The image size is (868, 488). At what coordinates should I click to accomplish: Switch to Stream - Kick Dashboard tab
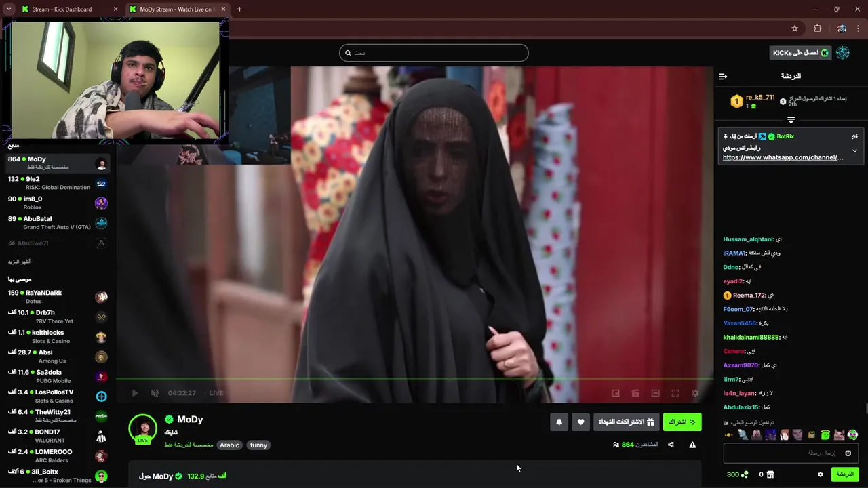tap(69, 9)
